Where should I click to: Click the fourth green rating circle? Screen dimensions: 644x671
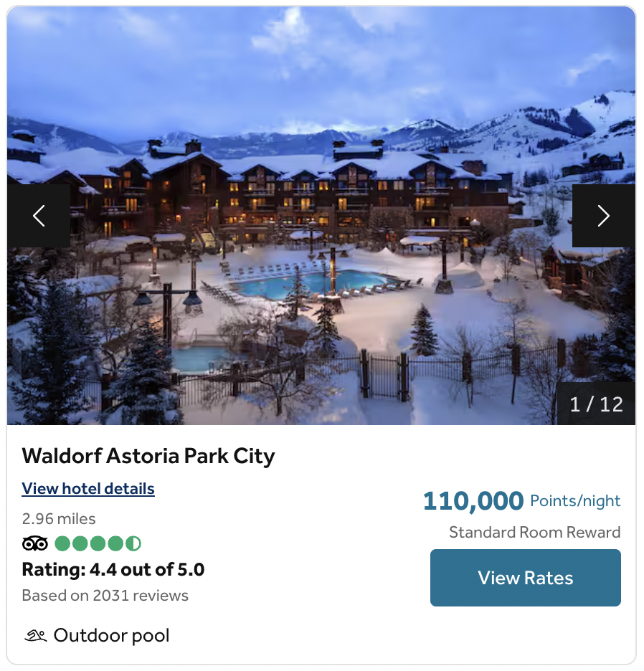(x=115, y=543)
